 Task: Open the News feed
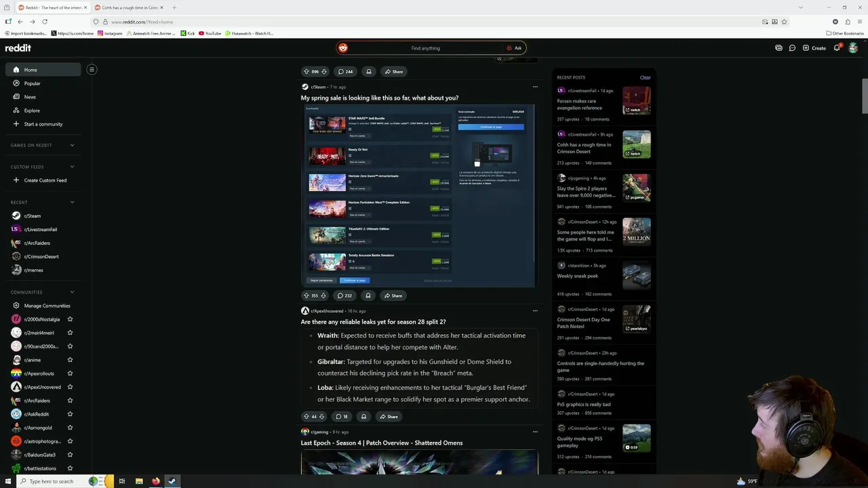click(x=43, y=97)
